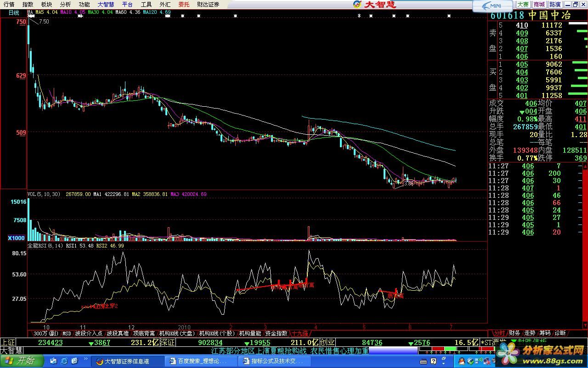Click the scrolling news ticker 江苏部分地区

point(289,351)
